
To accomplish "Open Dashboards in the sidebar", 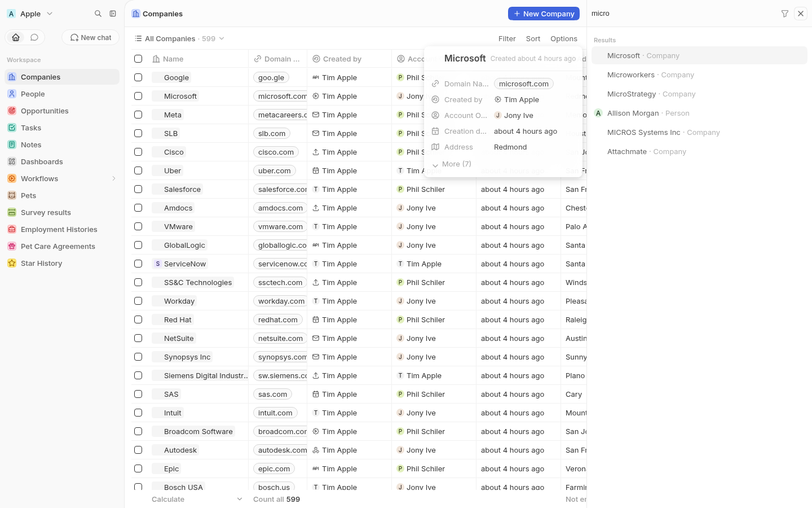I will click(62, 161).
